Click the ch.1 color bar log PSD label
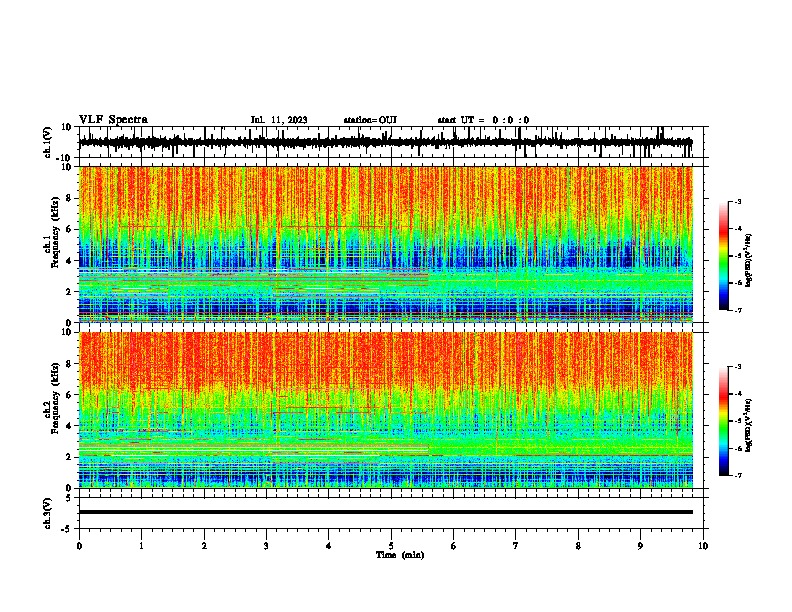 point(748,261)
